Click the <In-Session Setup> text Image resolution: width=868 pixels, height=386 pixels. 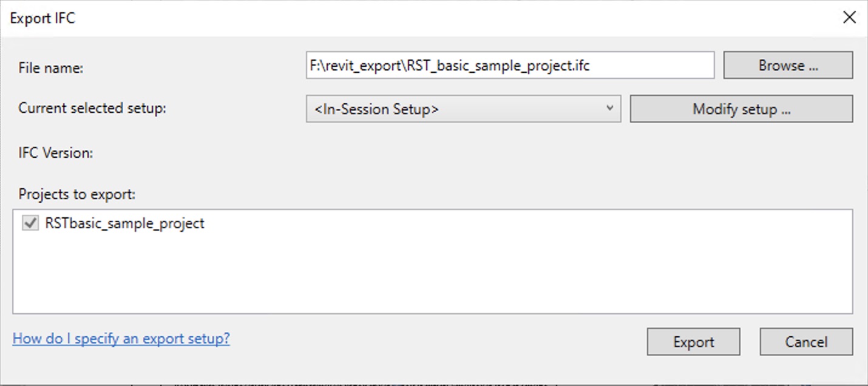[377, 110]
